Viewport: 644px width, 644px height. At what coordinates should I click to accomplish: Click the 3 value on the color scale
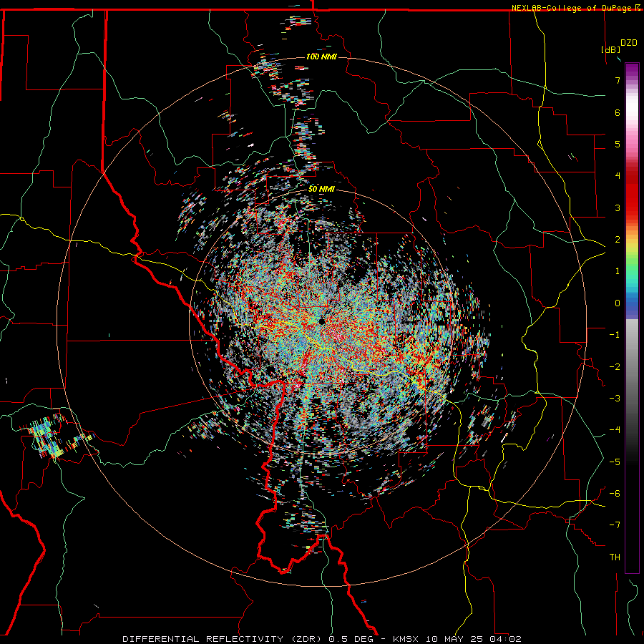tap(618, 208)
